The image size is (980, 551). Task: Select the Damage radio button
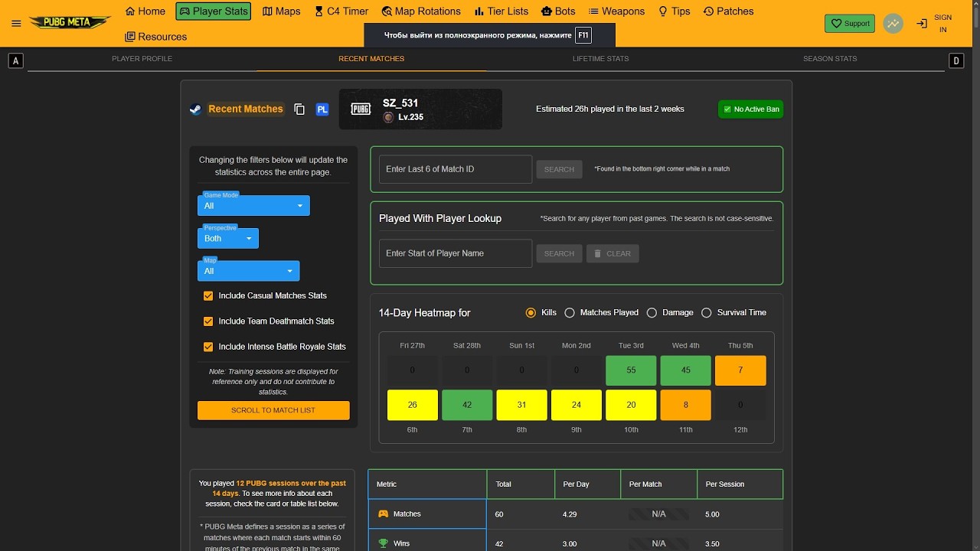coord(652,312)
